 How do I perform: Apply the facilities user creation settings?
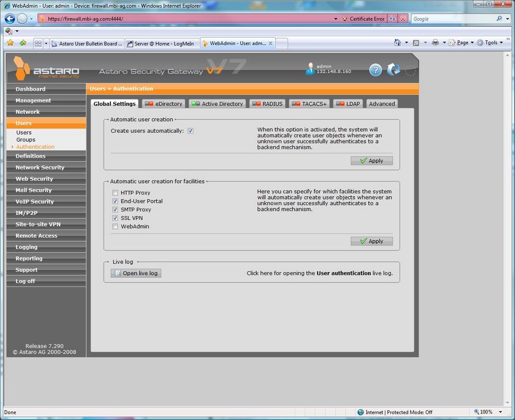371,241
